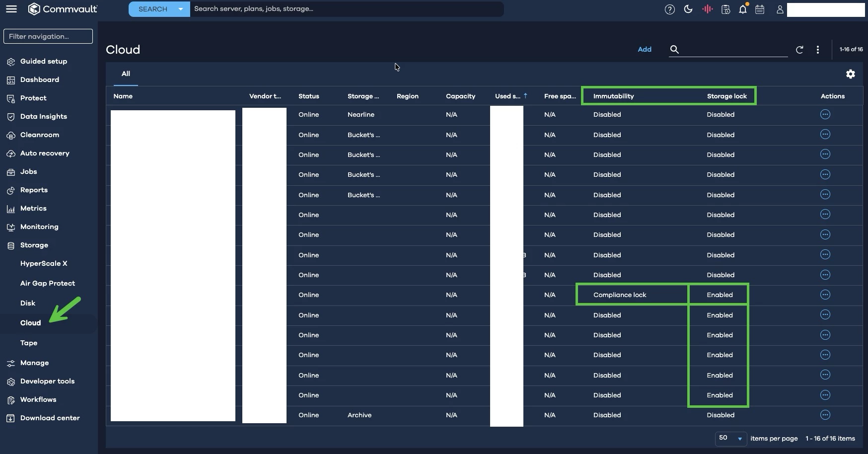Open the items per page dropdown
868x454 pixels.
click(x=731, y=438)
